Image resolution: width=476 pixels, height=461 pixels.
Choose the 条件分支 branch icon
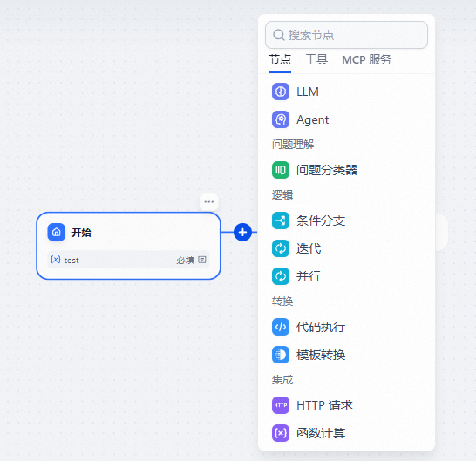(x=281, y=220)
